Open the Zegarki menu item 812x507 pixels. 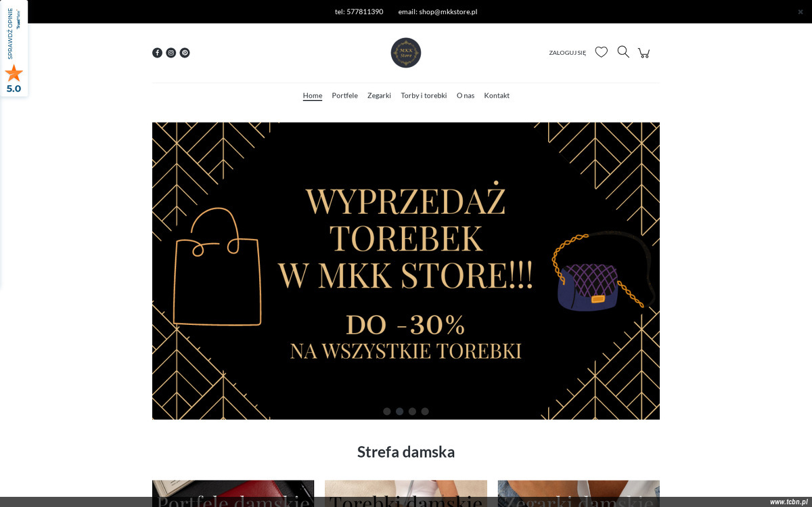tap(379, 95)
